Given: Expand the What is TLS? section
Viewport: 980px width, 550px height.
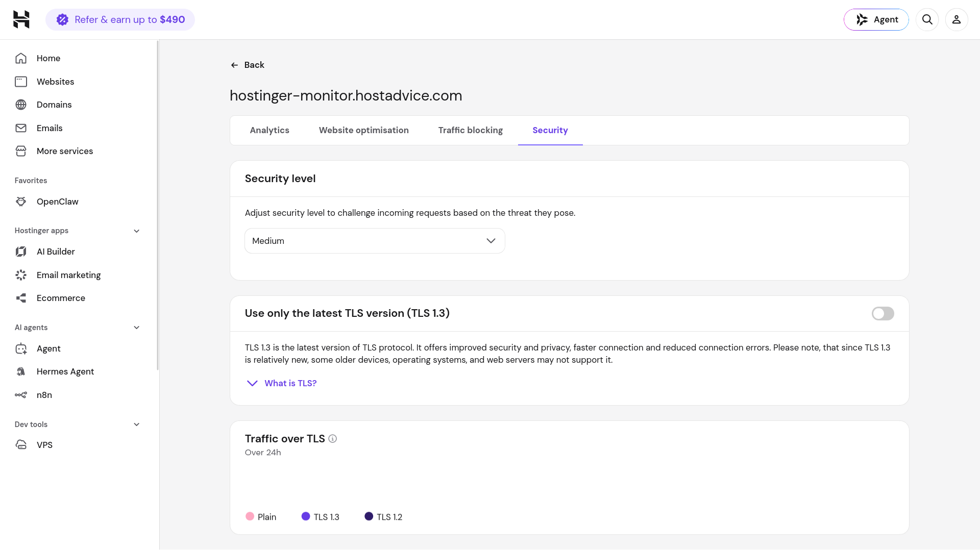Looking at the screenshot, I should pyautogui.click(x=281, y=383).
